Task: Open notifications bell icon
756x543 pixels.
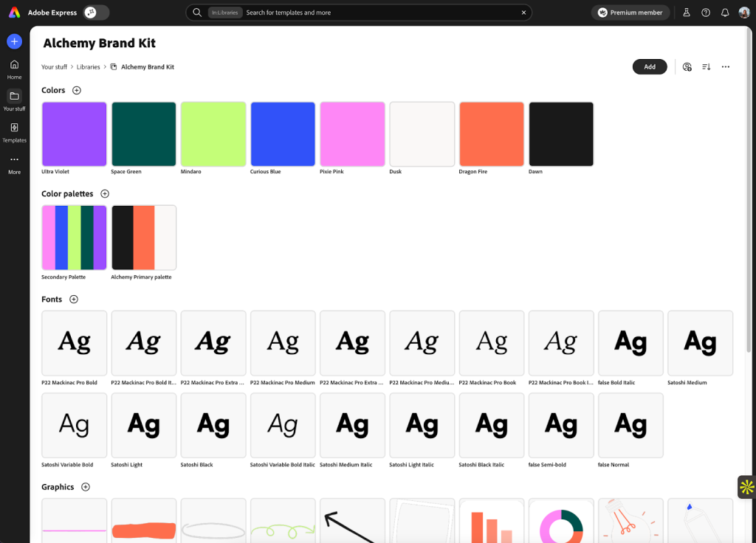Action: tap(725, 13)
